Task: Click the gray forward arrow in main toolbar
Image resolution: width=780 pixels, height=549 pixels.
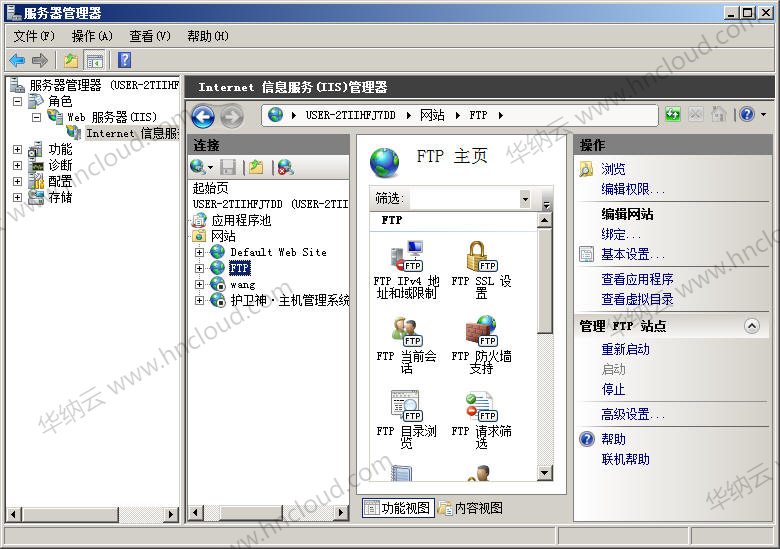Action: tap(39, 61)
